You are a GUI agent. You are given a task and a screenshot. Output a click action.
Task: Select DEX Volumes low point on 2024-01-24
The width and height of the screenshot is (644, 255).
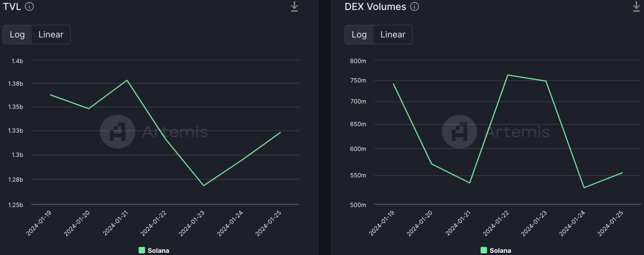click(584, 187)
